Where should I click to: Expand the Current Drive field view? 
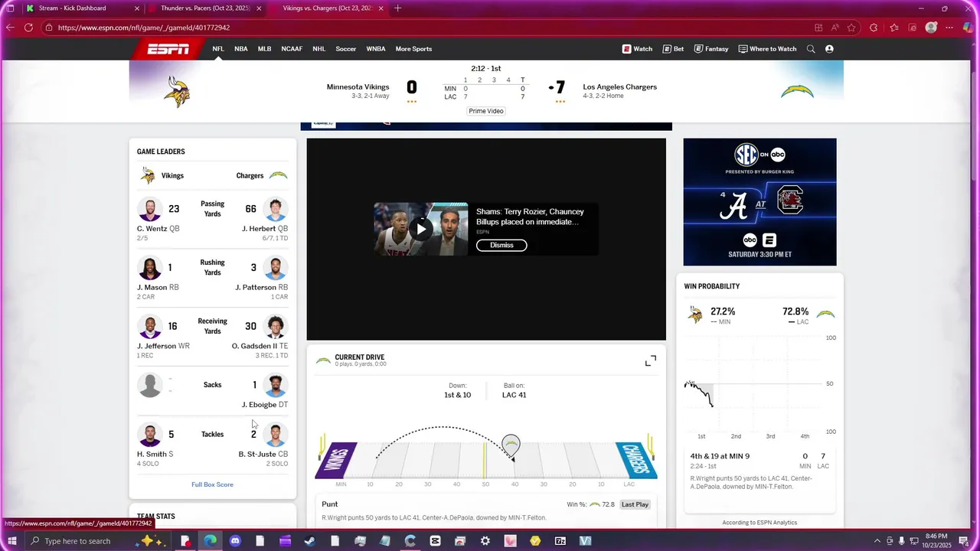click(650, 360)
